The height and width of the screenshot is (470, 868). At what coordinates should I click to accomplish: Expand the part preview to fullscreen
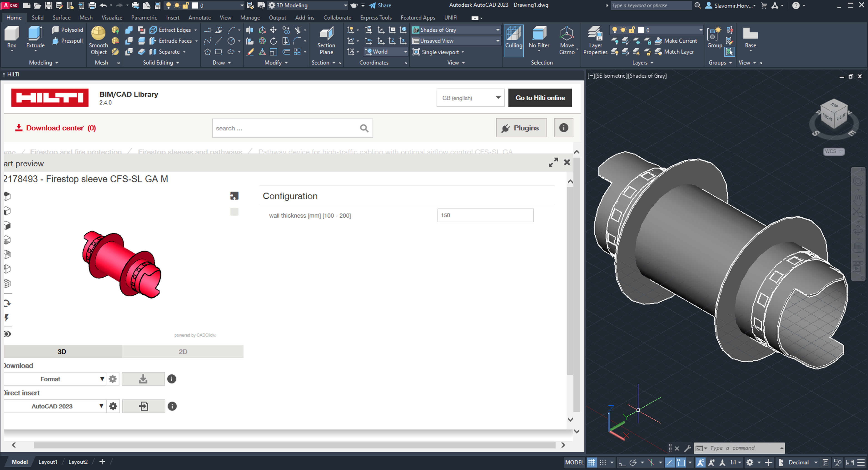pos(553,162)
